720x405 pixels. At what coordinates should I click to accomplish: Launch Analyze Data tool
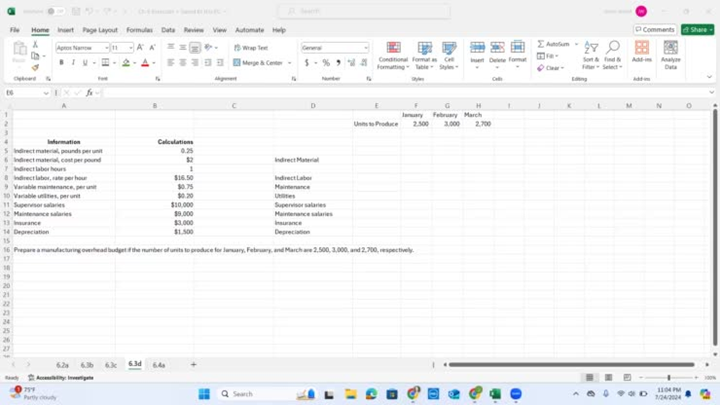670,54
